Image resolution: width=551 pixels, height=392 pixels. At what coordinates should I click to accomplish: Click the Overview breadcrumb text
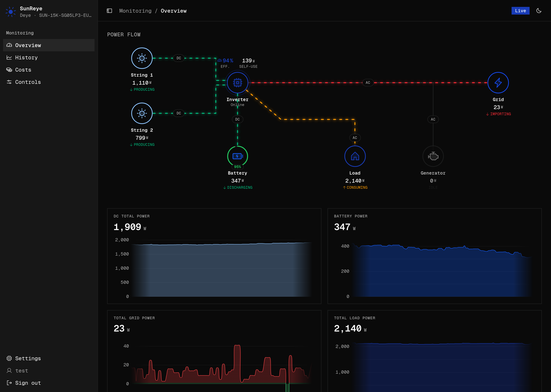click(x=174, y=11)
